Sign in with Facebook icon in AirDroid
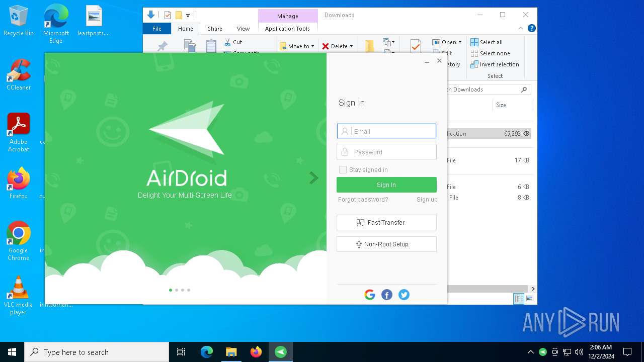The width and height of the screenshot is (644, 362). point(387,295)
